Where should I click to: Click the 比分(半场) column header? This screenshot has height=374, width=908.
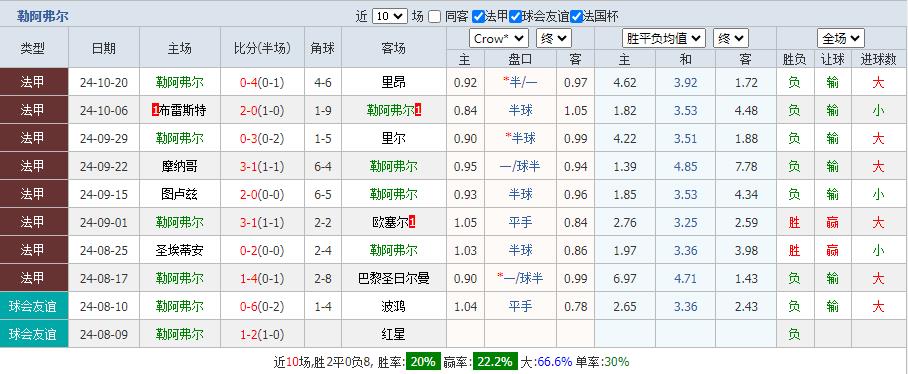262,48
